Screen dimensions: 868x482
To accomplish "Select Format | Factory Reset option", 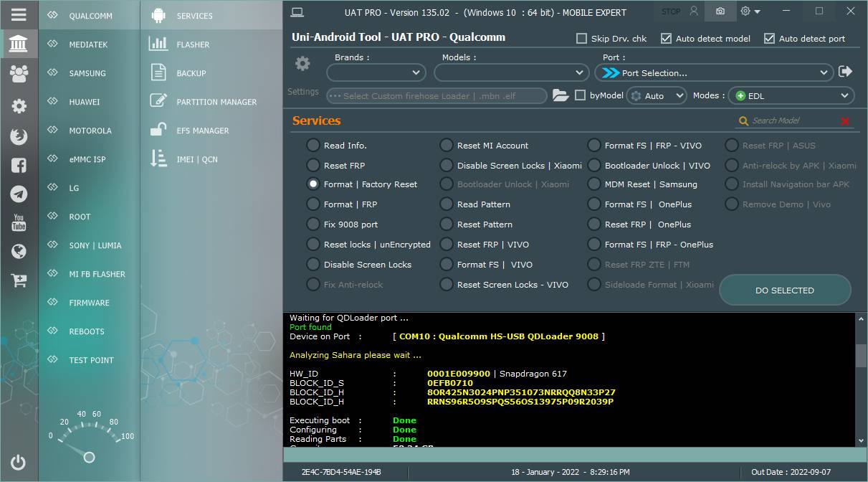I will pyautogui.click(x=362, y=184).
